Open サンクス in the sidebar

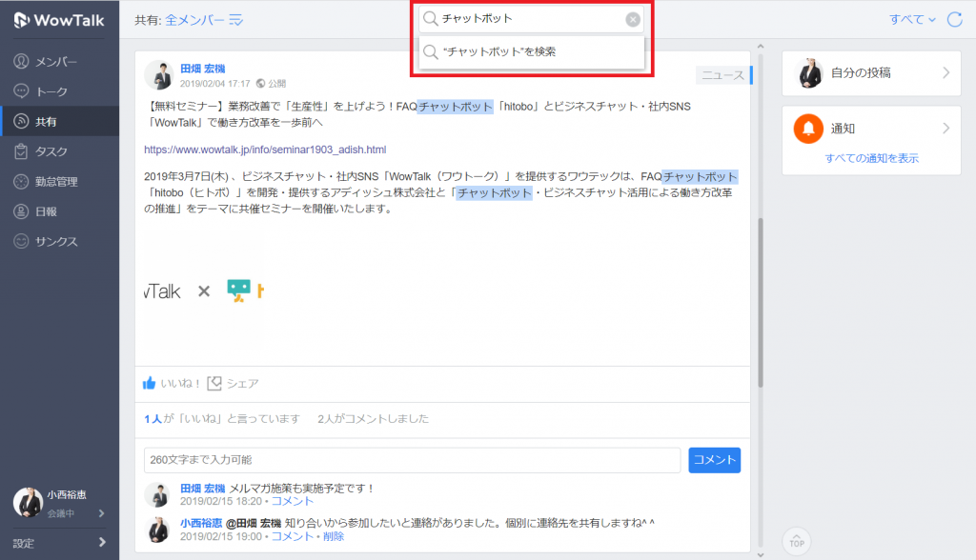[x=60, y=241]
